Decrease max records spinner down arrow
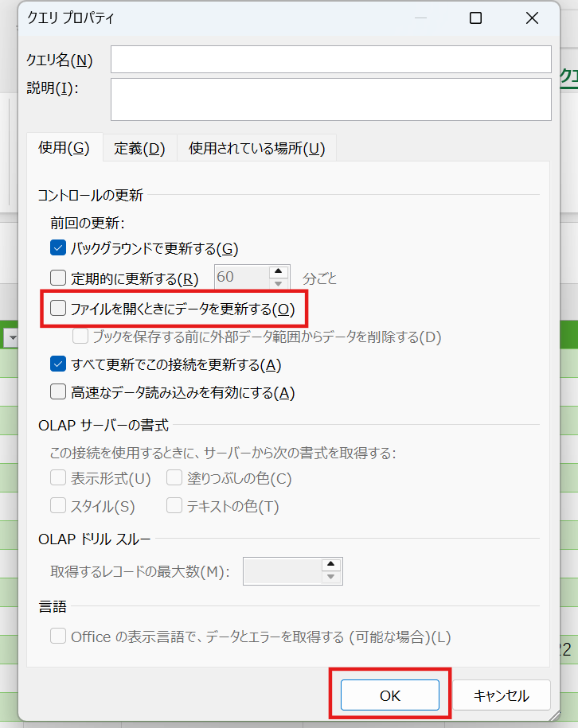Viewport: 578px width, 728px height. click(x=331, y=577)
